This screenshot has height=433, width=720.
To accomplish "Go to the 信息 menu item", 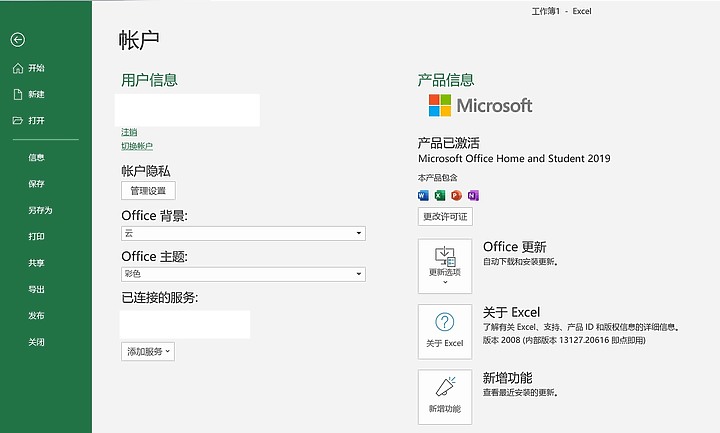I will 36,157.
